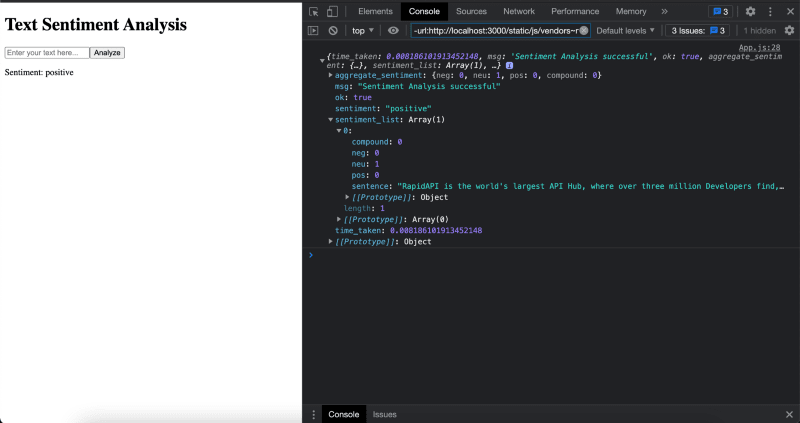Image resolution: width=800 pixels, height=423 pixels.
Task: Collapse the sentiment_list array
Action: point(331,119)
